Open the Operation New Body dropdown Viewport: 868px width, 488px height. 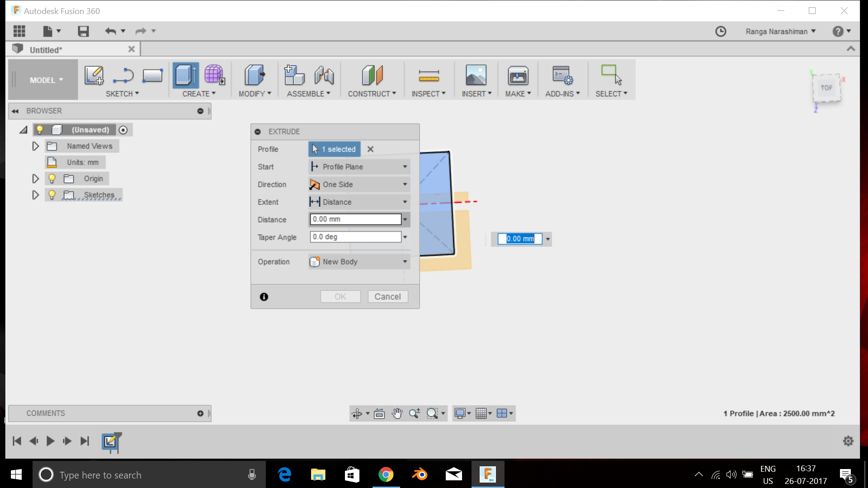pyautogui.click(x=359, y=262)
